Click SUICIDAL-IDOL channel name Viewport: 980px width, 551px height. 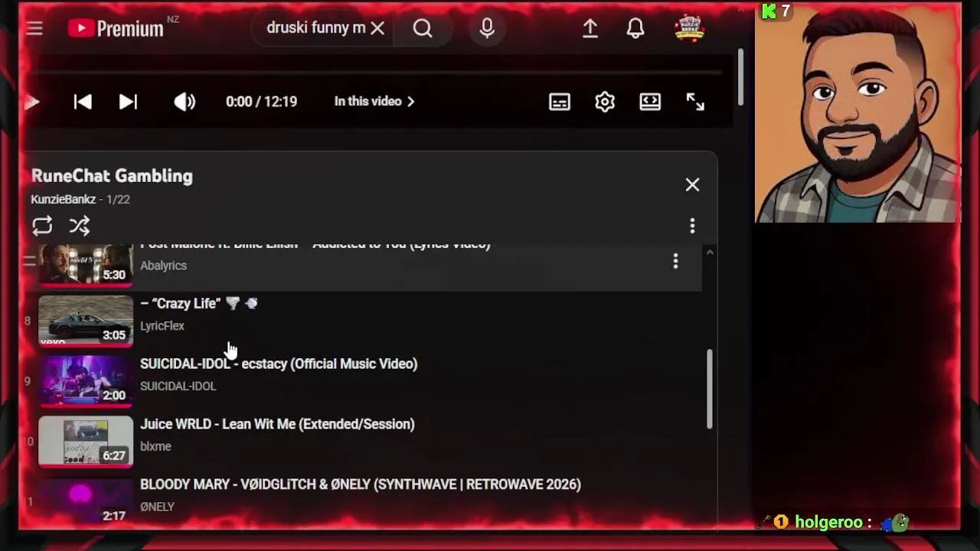[x=178, y=386]
